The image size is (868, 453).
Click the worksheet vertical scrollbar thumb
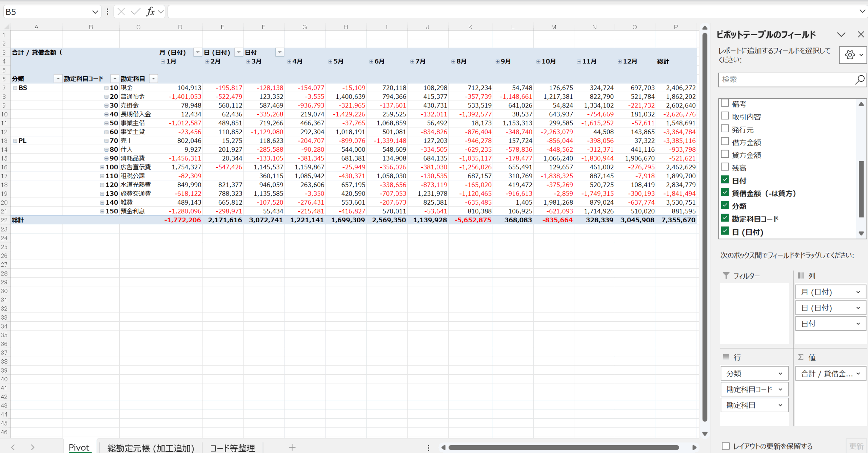[x=705, y=227]
